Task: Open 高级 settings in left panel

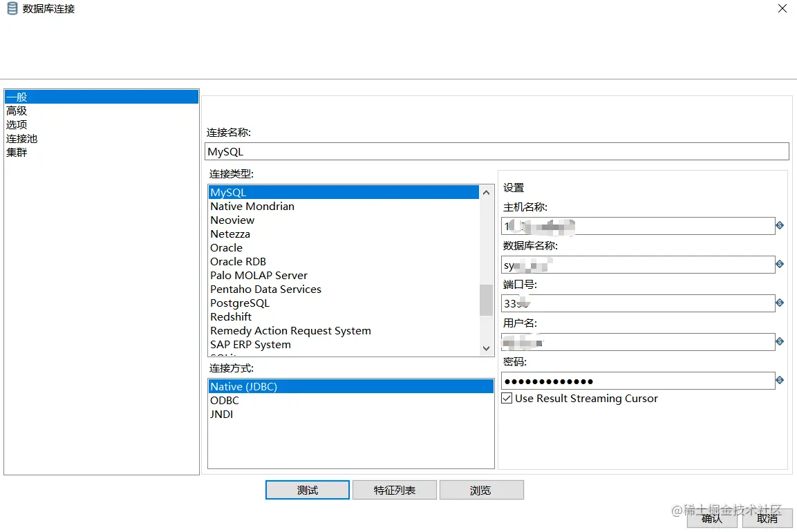Action: point(102,111)
